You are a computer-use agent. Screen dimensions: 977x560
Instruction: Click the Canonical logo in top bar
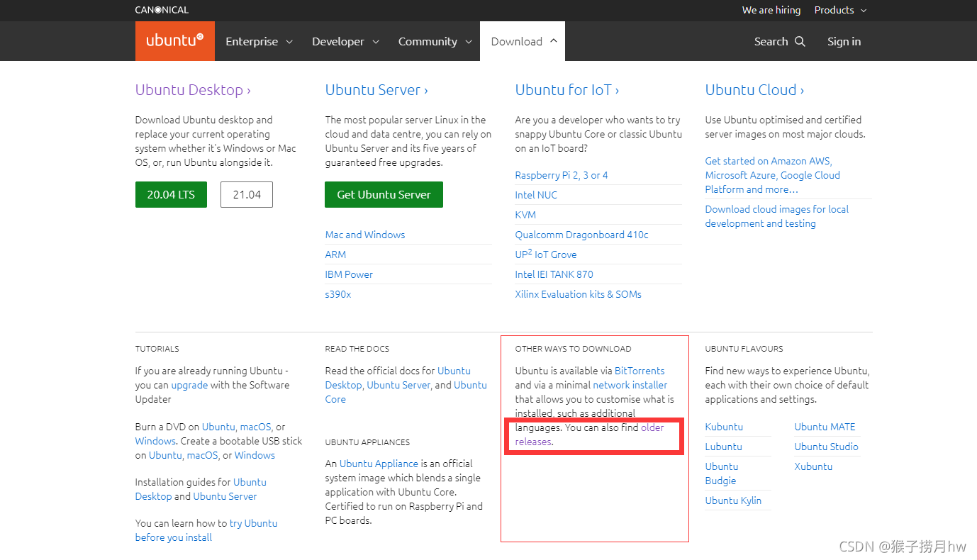[x=162, y=10]
